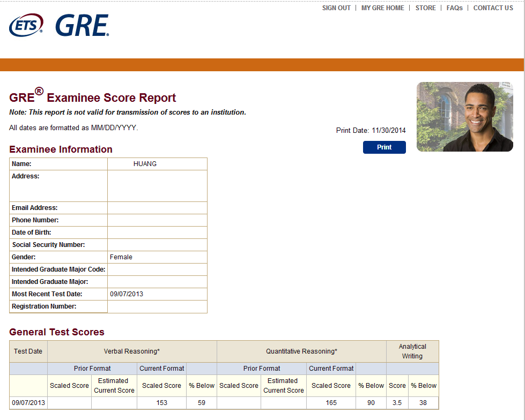Click the Registration Number: label
Screen dimensions: 525x420
pyautogui.click(x=44, y=306)
